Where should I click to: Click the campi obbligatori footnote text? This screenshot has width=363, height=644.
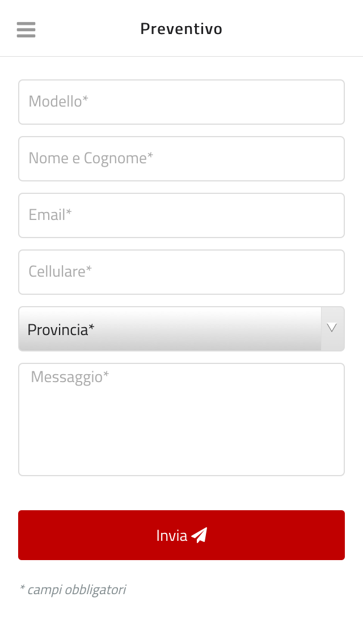[x=73, y=590]
